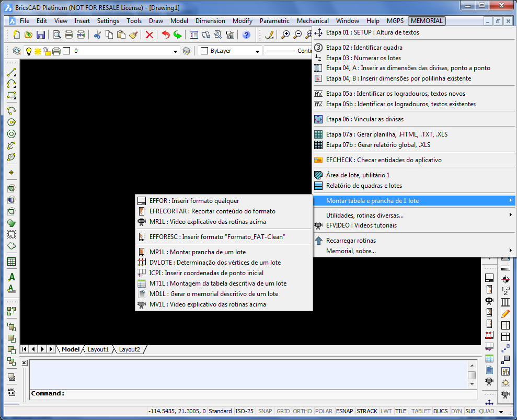Toggle ORTHO mode in the status bar
The height and width of the screenshot is (420, 517).
coord(301,411)
